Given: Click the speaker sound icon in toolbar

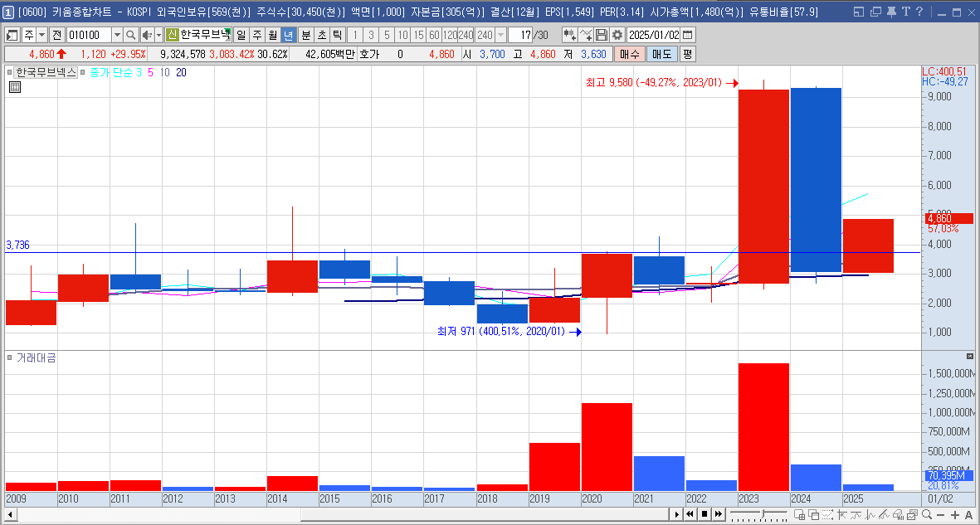Looking at the screenshot, I should pyautogui.click(x=146, y=35).
